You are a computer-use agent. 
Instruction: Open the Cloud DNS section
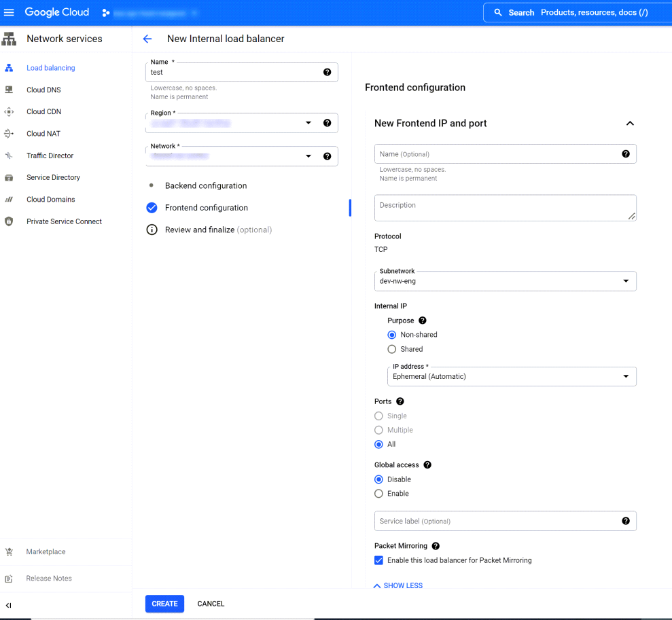pyautogui.click(x=42, y=89)
